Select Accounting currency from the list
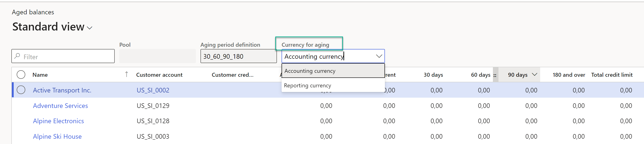 click(333, 71)
